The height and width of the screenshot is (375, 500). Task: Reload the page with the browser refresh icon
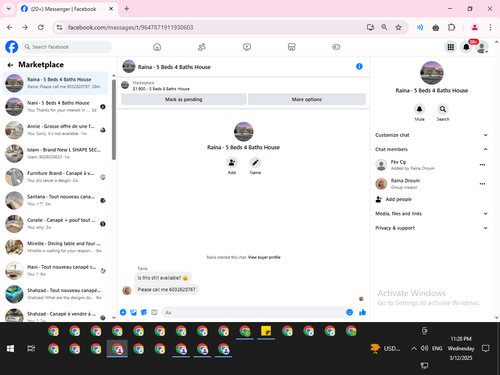[x=41, y=27]
